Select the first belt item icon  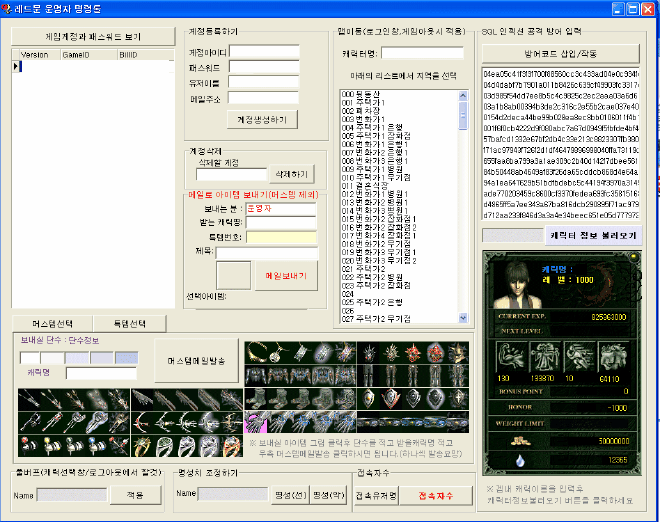click(x=368, y=422)
